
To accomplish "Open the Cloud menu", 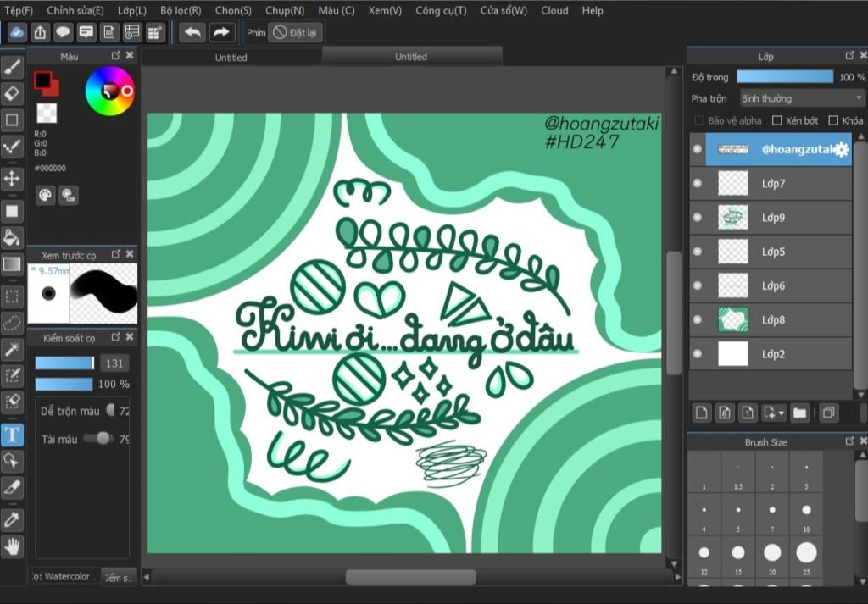I will click(x=554, y=10).
